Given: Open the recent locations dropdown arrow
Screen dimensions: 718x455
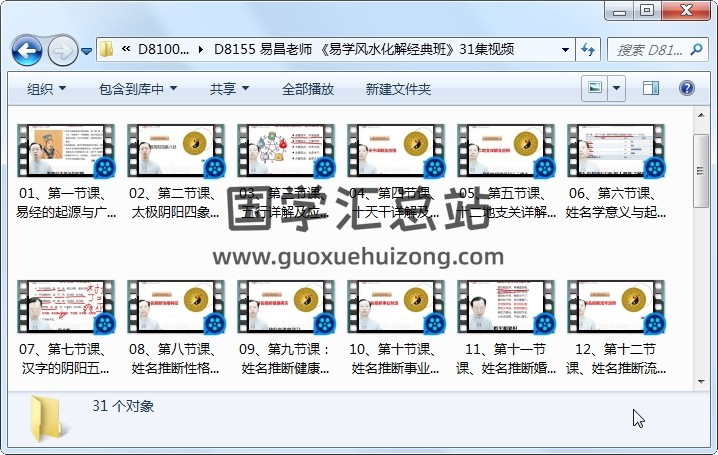Looking at the screenshot, I should [x=87, y=50].
